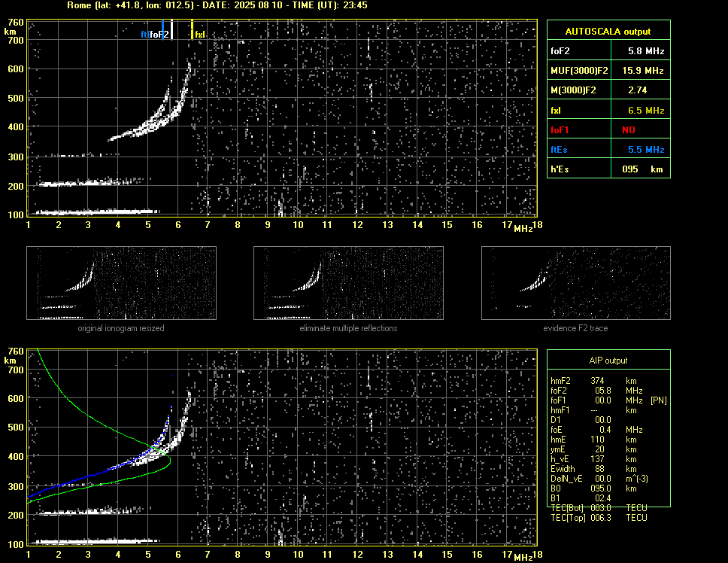
Task: Click the 'eliminate multiple reflections' thumbnail
Action: click(348, 283)
